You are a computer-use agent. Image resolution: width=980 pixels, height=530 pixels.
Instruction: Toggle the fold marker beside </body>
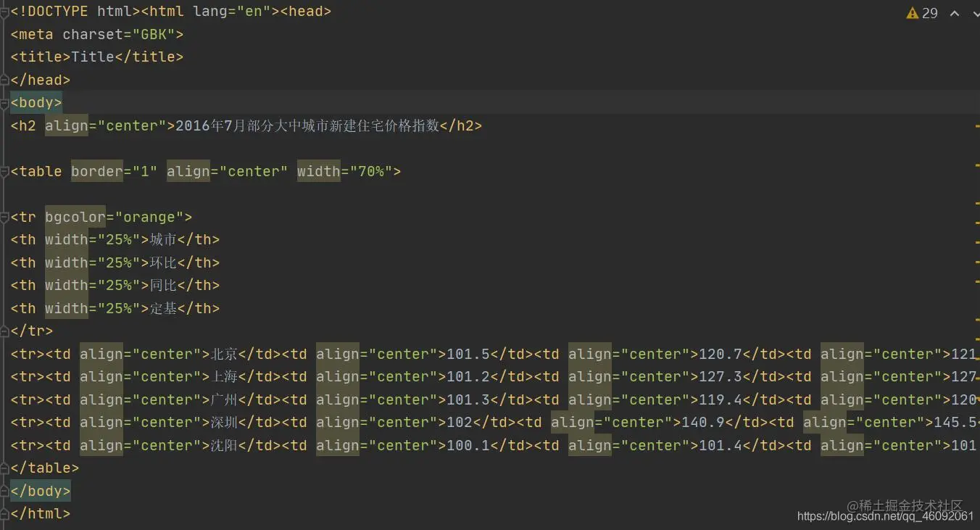(5, 491)
